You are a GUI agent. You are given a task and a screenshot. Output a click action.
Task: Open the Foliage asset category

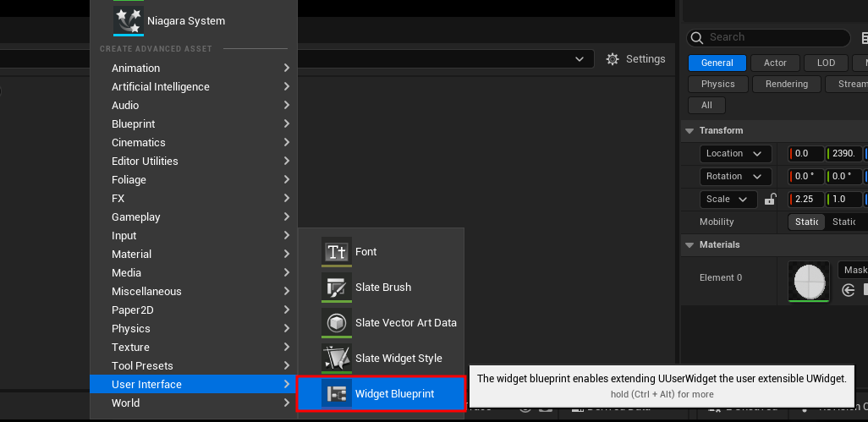(x=194, y=180)
